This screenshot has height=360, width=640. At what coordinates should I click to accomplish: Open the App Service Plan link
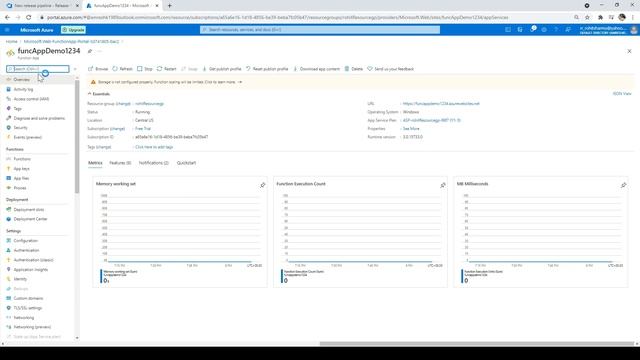tap(432, 120)
